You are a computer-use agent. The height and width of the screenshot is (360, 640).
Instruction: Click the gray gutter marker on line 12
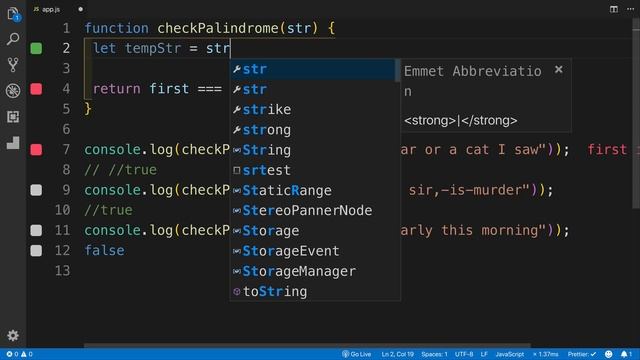[36, 251]
